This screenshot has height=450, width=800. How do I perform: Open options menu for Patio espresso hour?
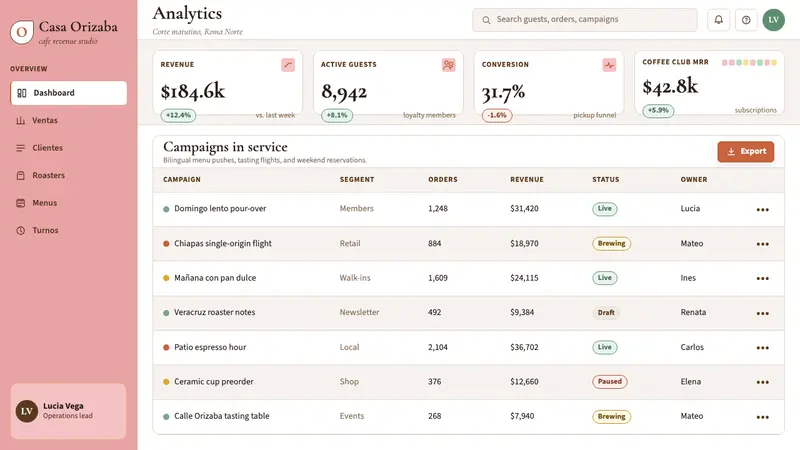(763, 347)
